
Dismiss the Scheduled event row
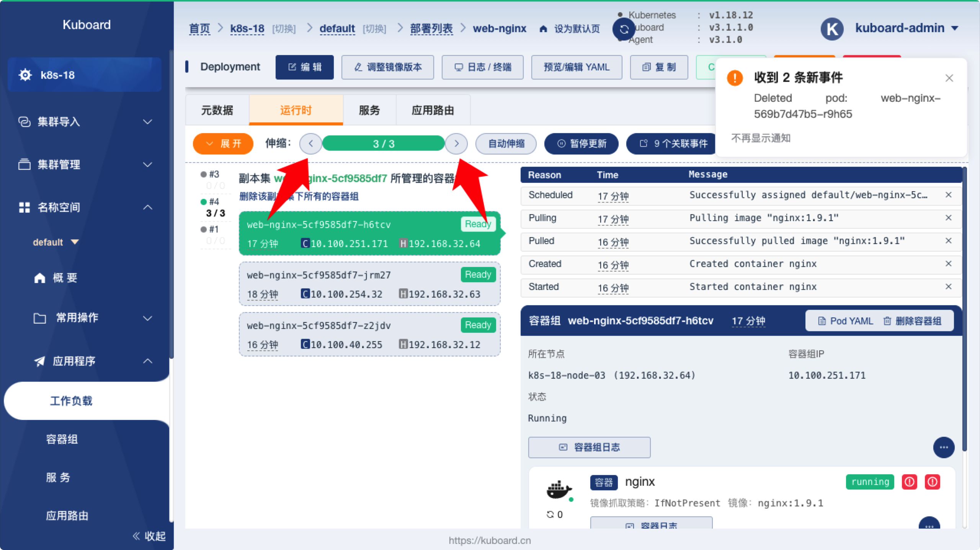pyautogui.click(x=949, y=195)
